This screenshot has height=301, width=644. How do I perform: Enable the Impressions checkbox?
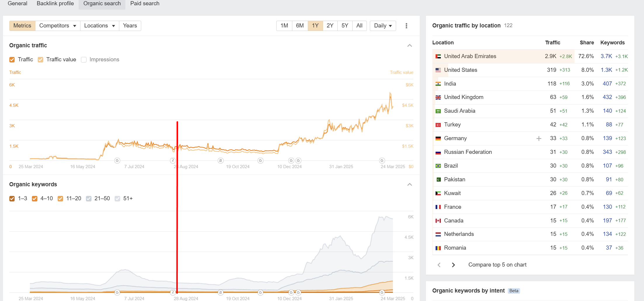click(84, 60)
